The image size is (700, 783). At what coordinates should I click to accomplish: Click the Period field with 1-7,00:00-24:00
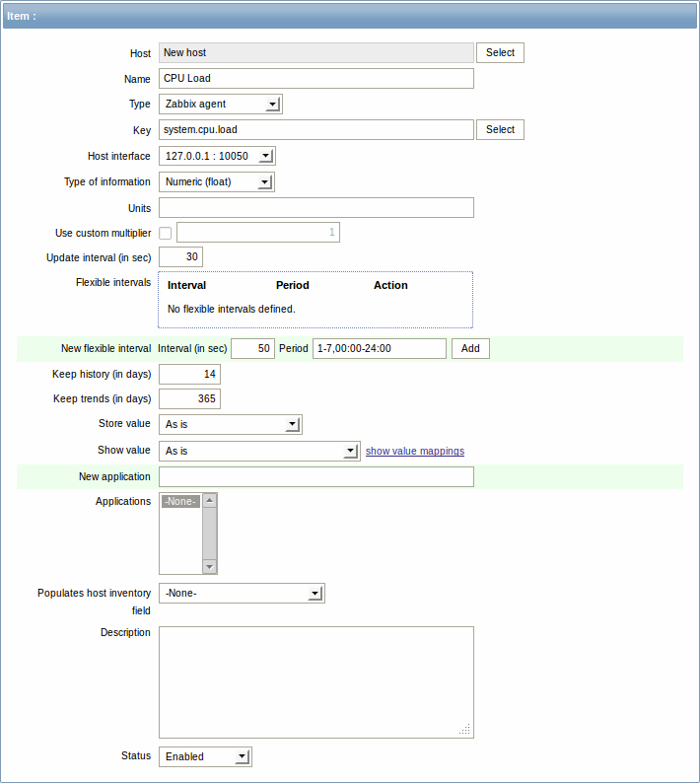pos(379,348)
